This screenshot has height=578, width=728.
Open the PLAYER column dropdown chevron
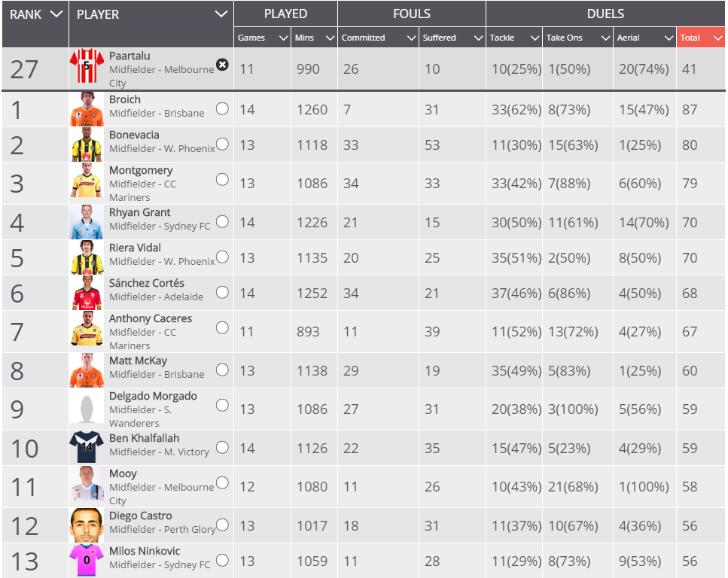221,14
